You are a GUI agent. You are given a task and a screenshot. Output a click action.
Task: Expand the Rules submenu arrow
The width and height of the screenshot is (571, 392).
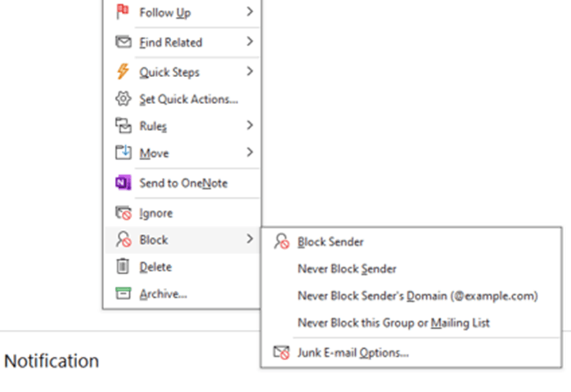[x=249, y=126]
